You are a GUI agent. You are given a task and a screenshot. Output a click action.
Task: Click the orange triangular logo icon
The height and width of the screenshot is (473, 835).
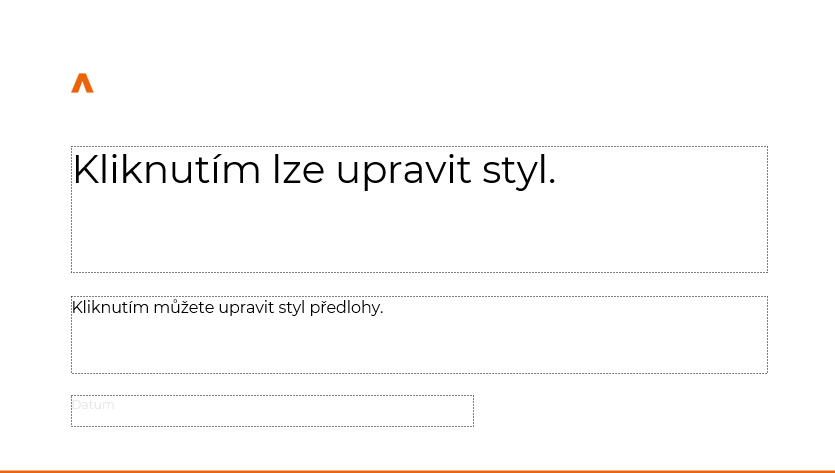pyautogui.click(x=83, y=84)
